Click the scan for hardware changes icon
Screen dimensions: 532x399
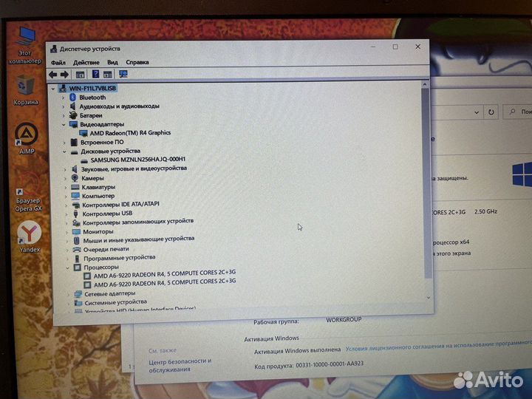[x=123, y=74]
